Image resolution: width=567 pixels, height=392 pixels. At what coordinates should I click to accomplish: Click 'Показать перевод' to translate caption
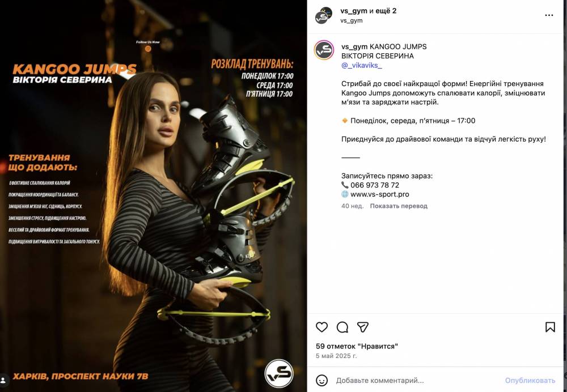pyautogui.click(x=399, y=206)
